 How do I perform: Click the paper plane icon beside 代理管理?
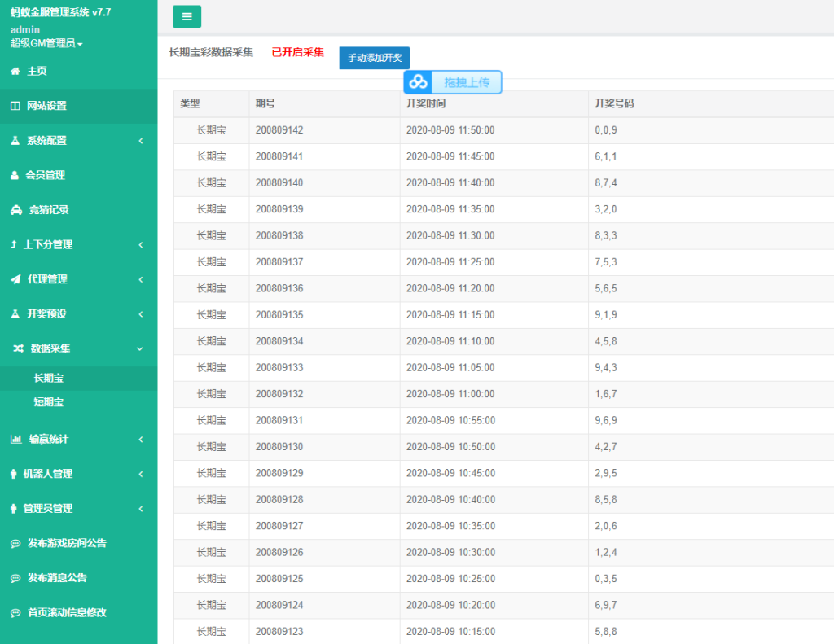pos(15,279)
